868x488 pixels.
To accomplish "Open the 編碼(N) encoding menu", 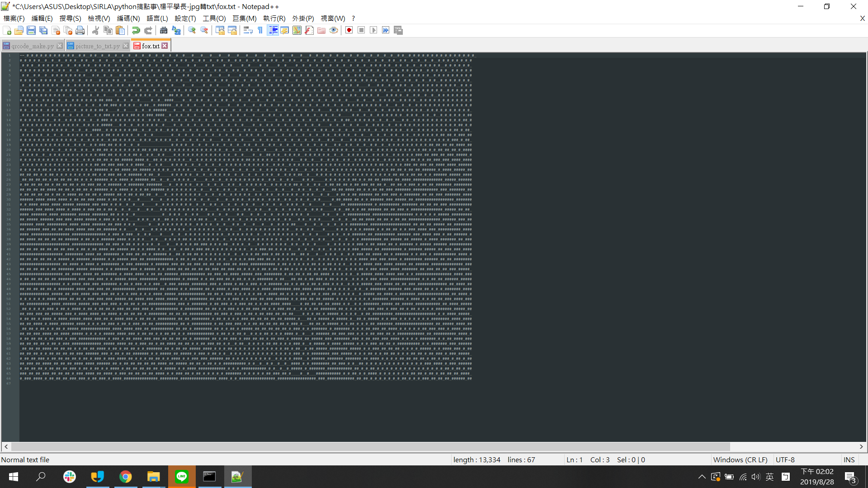I will [128, 19].
